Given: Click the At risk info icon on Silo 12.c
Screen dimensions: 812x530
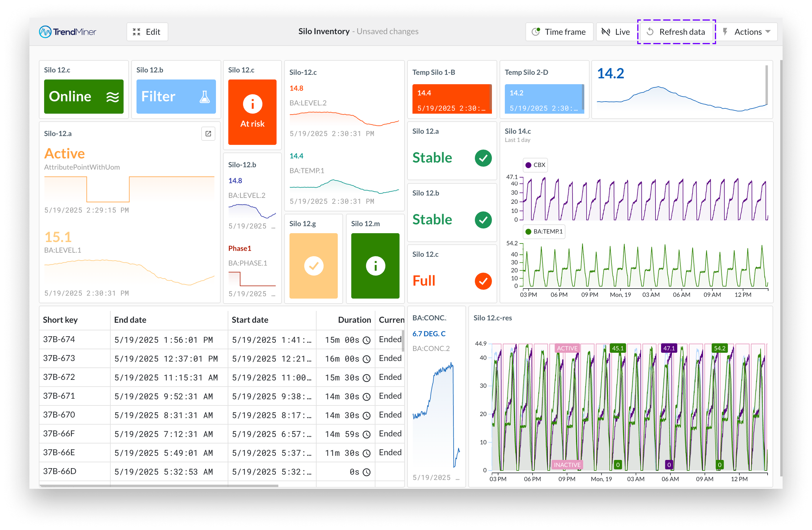Looking at the screenshot, I should tap(252, 105).
